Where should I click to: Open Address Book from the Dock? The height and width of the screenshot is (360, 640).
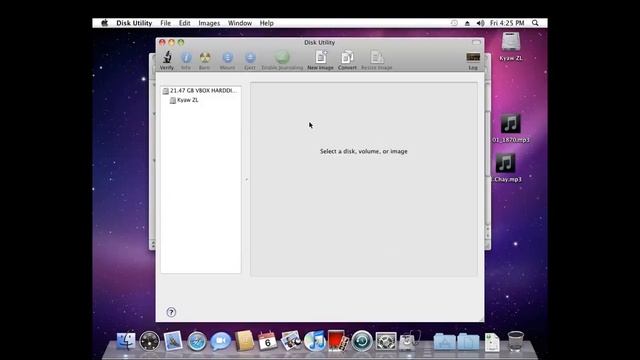pos(244,341)
